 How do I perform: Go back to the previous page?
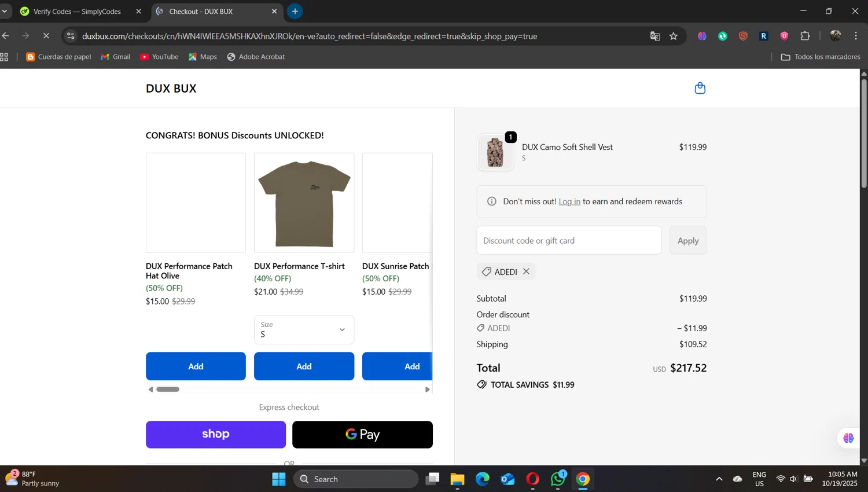(x=6, y=36)
